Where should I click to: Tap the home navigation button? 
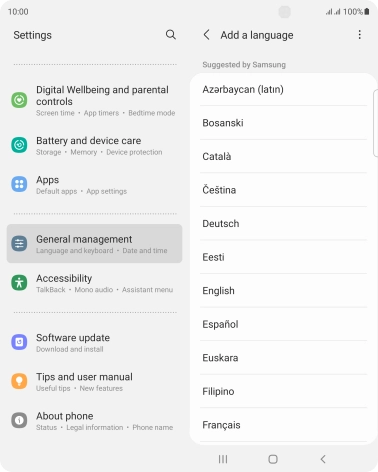tap(273, 459)
